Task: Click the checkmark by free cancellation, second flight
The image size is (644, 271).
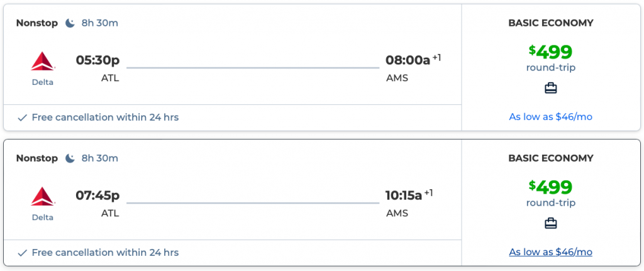Action: pos(22,253)
